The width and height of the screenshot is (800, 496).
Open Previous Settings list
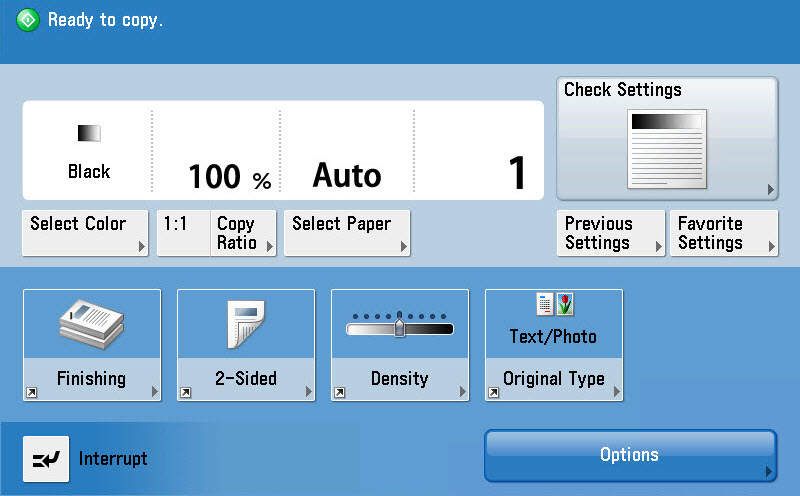tap(610, 233)
